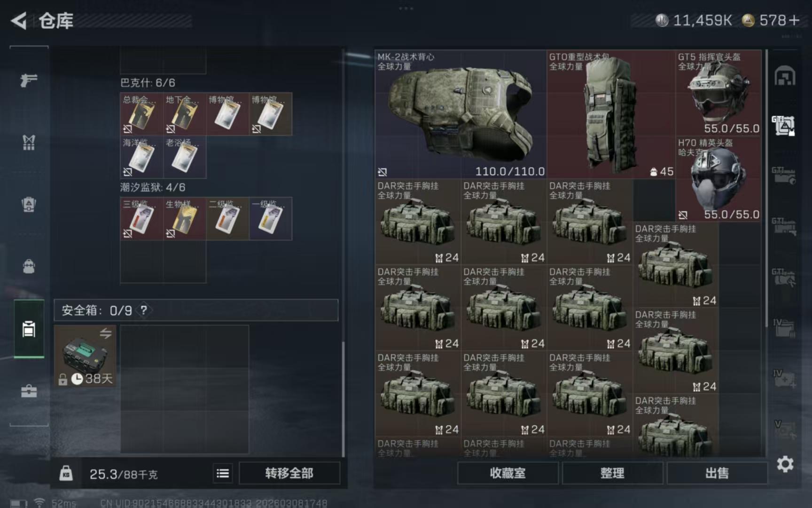The width and height of the screenshot is (812, 508).
Task: Click the 整理 sort button
Action: coord(612,473)
